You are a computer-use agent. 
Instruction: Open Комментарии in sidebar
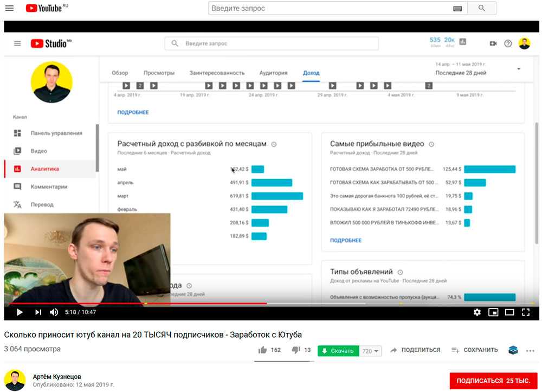(50, 187)
